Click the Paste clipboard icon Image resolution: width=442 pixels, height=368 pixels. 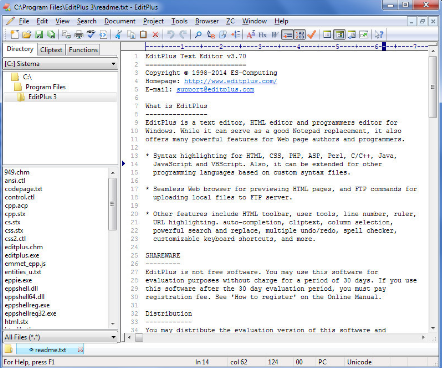143,34
